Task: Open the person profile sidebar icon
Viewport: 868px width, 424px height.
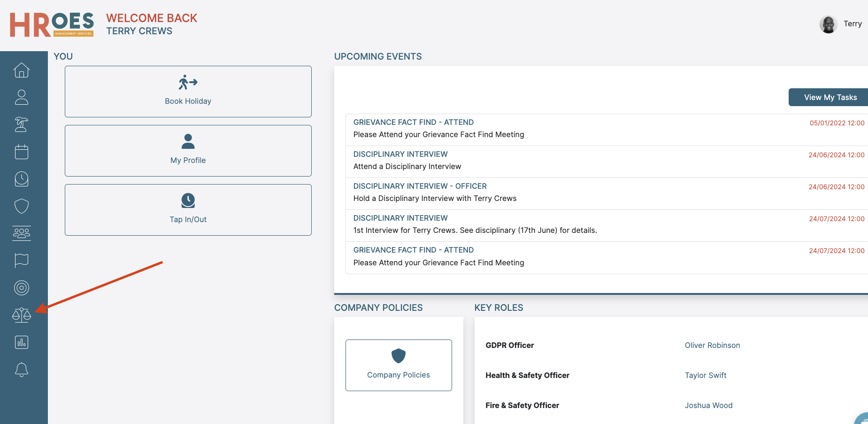Action: pos(22,97)
